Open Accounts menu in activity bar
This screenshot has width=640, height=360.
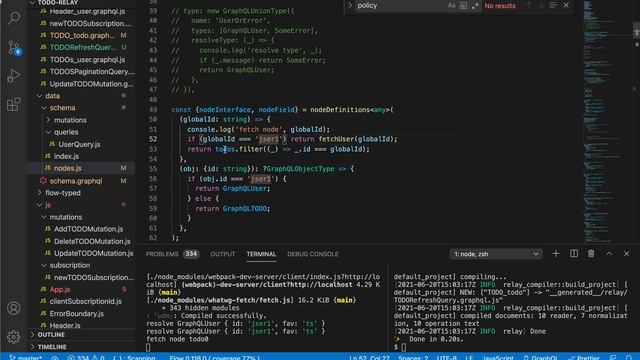tap(13, 308)
